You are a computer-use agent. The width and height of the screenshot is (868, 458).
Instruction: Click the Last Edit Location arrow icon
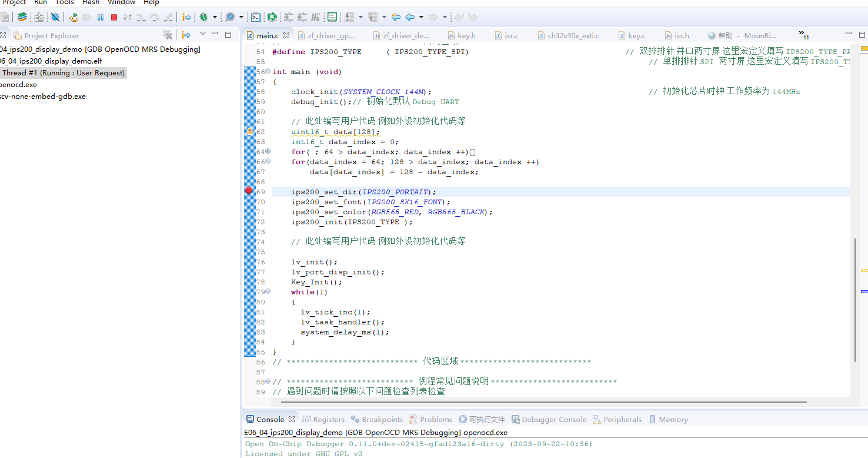point(396,17)
